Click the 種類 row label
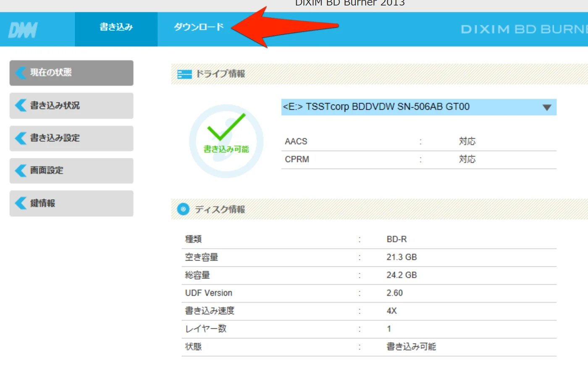The image size is (588, 366). (193, 239)
